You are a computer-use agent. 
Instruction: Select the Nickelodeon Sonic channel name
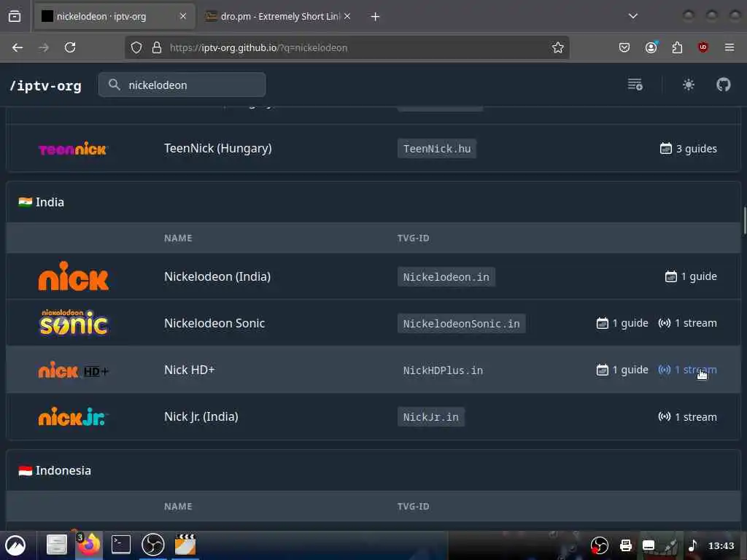214,323
